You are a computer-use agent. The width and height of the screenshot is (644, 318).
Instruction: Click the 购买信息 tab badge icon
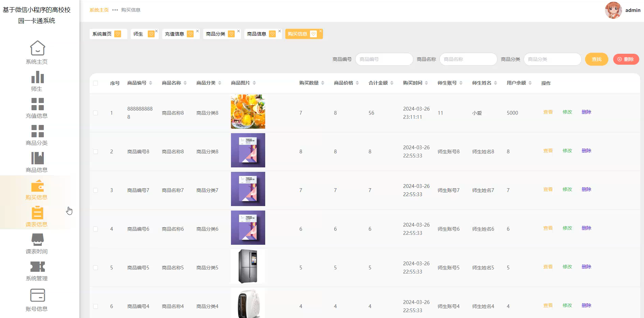313,34
